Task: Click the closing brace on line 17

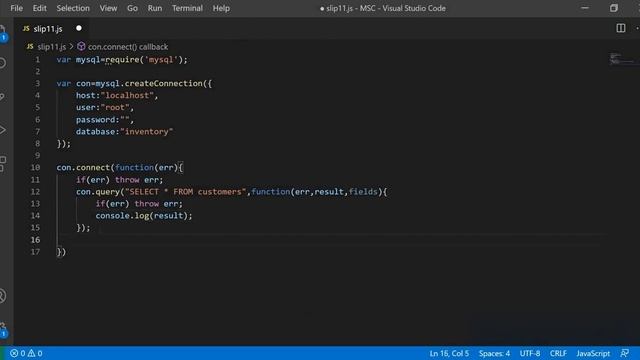Action: (59, 252)
